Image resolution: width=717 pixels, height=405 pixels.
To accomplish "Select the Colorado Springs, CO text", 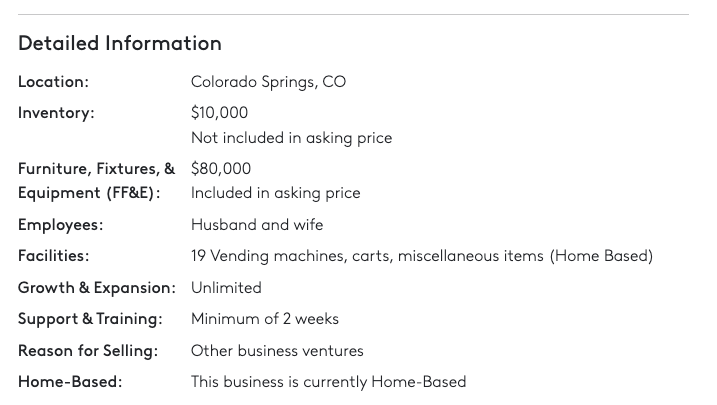I will coord(268,82).
